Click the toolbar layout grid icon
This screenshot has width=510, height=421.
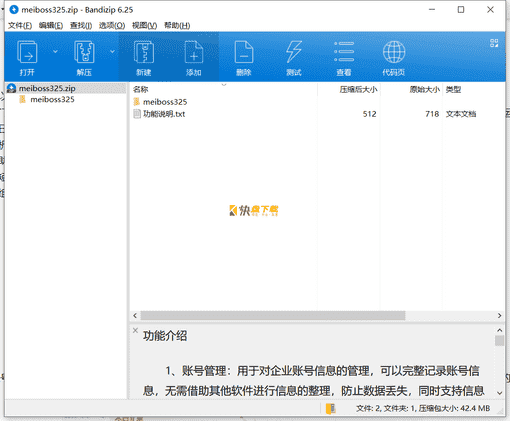click(494, 43)
